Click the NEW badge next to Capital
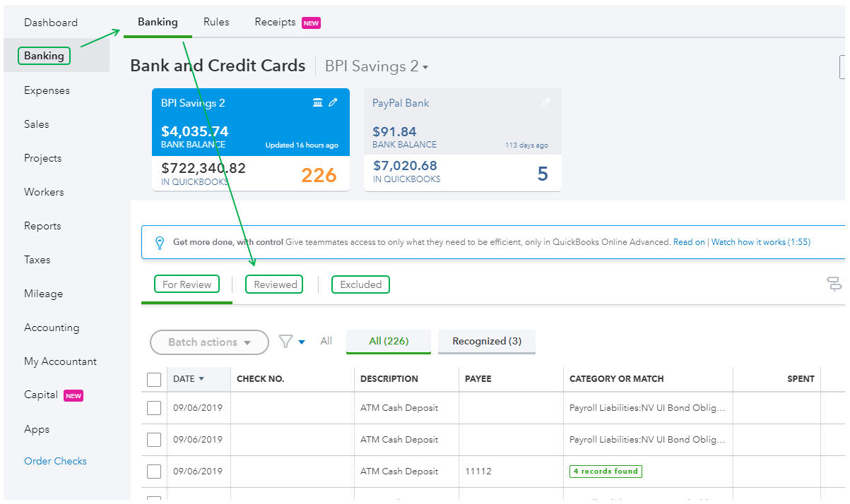Screen dimensions: 850x504 pos(73,395)
